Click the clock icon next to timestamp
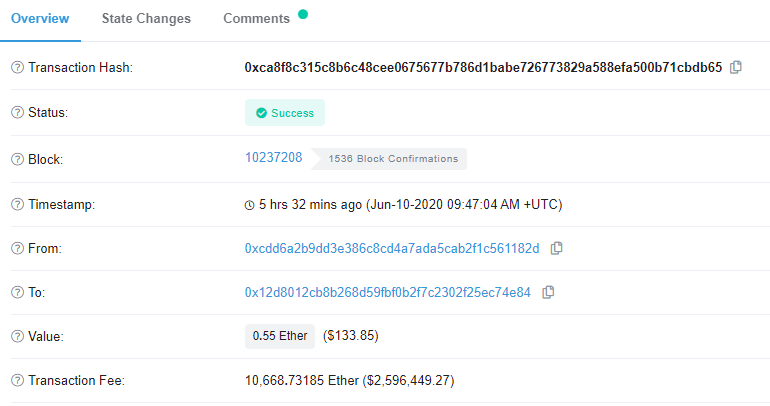Image resolution: width=770 pixels, height=406 pixels. [249, 205]
